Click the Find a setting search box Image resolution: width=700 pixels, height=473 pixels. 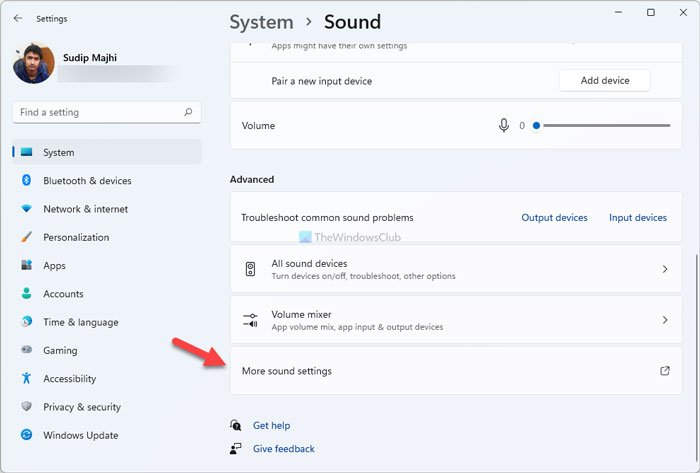[100, 112]
